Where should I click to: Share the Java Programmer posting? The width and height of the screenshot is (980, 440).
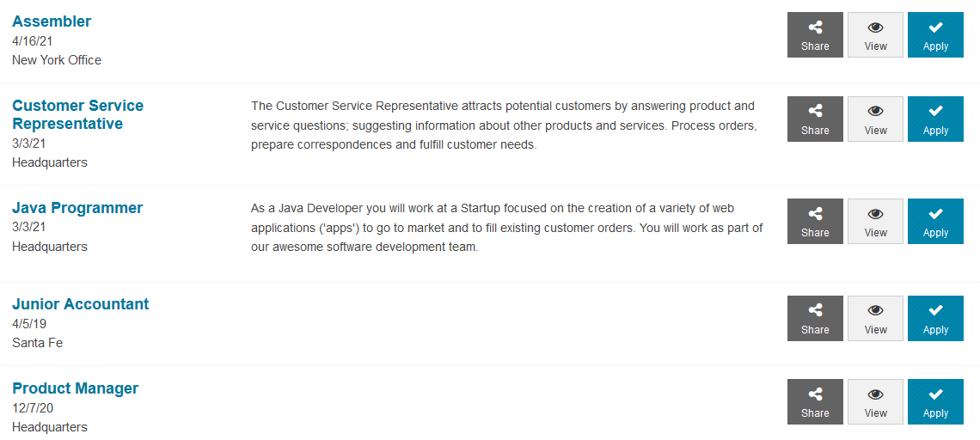coord(815,222)
